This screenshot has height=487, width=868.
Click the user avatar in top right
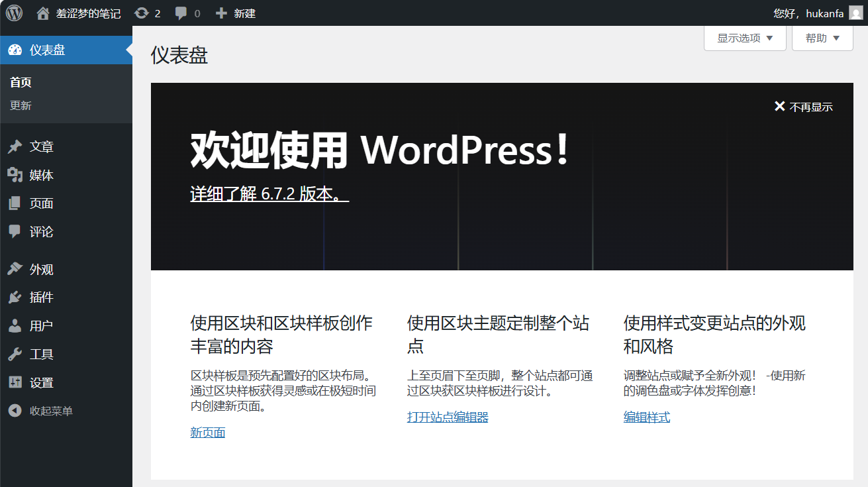coord(855,13)
